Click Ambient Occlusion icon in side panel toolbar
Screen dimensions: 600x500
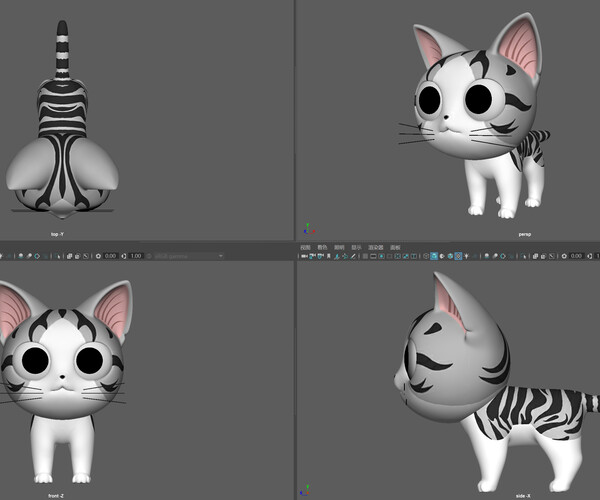[x=487, y=256]
